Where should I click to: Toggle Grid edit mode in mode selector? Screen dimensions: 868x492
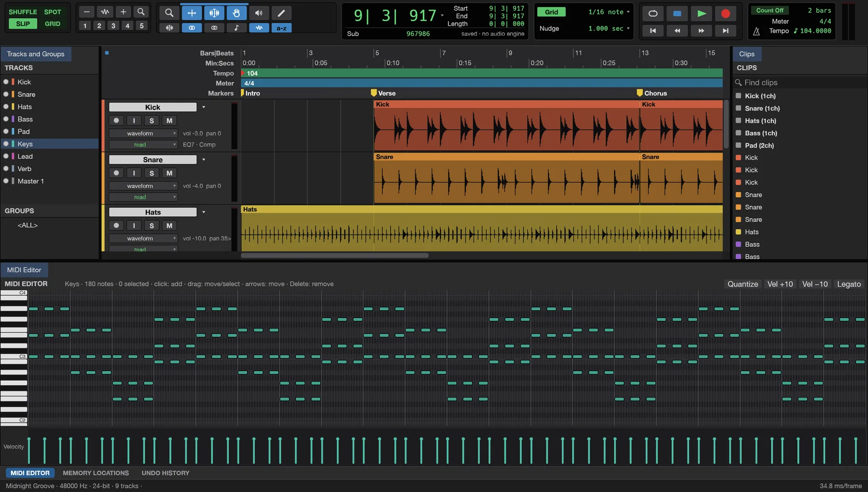point(53,24)
